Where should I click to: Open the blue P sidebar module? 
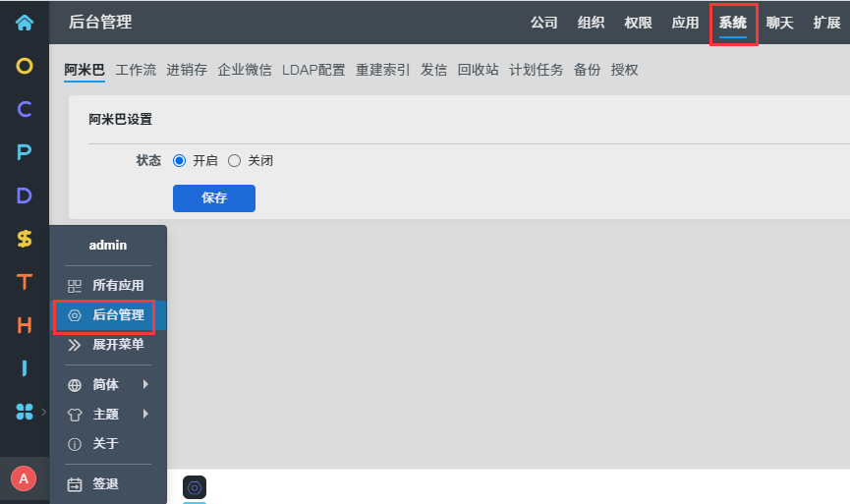click(x=24, y=152)
